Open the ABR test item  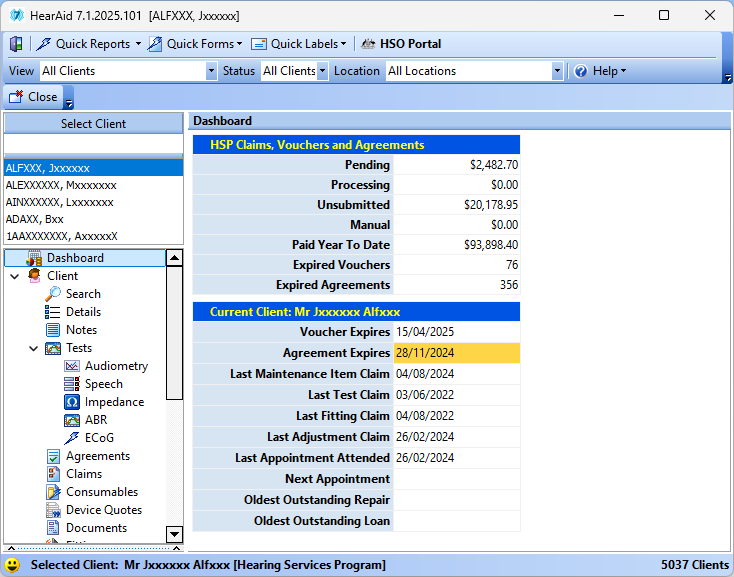(95, 420)
